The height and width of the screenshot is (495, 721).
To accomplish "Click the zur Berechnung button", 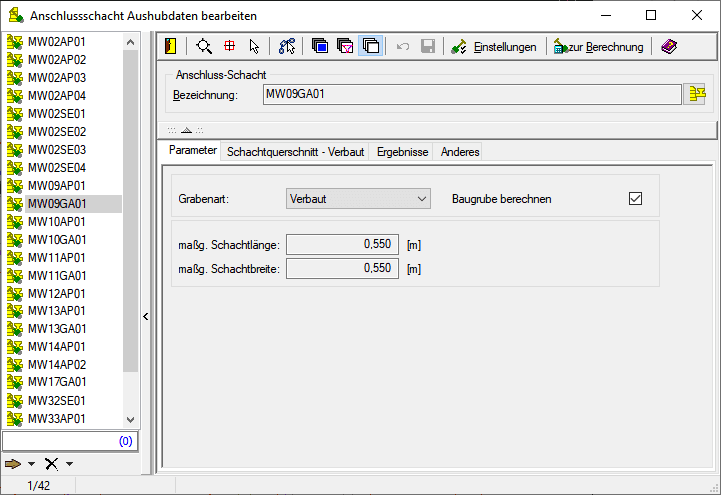I will click(x=599, y=46).
